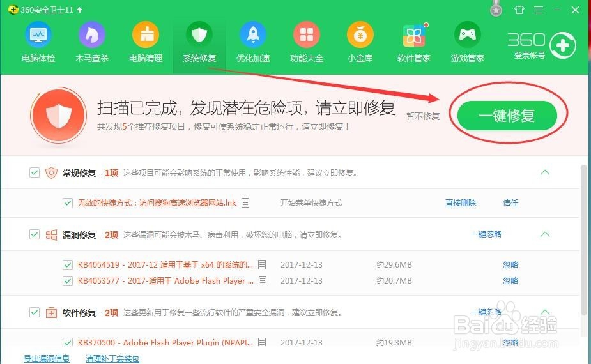
Task: Click KB4053577 Adobe Flash Player patch name
Action: 165,280
